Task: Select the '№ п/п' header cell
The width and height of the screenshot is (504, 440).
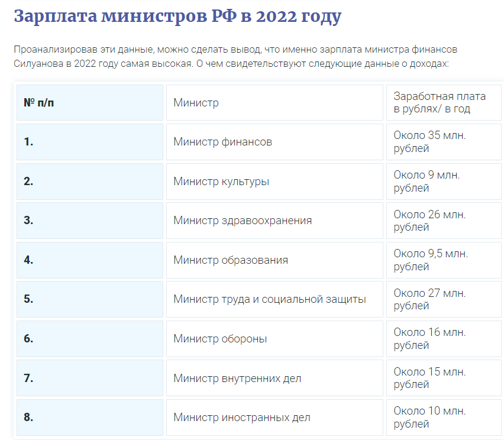Action: coord(89,103)
